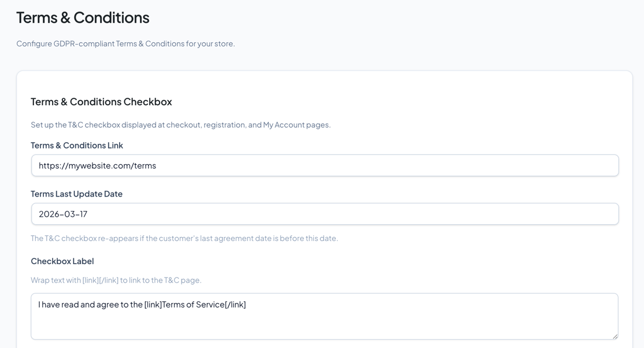Click the Terms & Conditions page heading
The height and width of the screenshot is (348, 644).
tap(83, 17)
